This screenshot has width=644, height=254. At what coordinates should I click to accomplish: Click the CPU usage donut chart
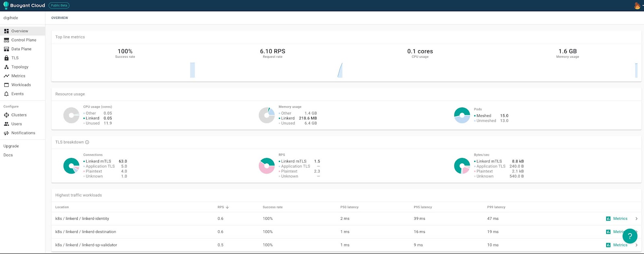71,115
